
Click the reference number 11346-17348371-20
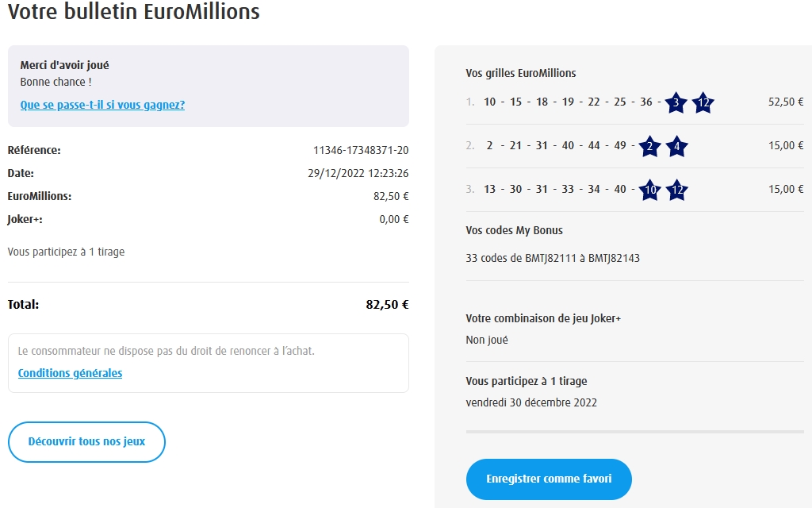[361, 150]
